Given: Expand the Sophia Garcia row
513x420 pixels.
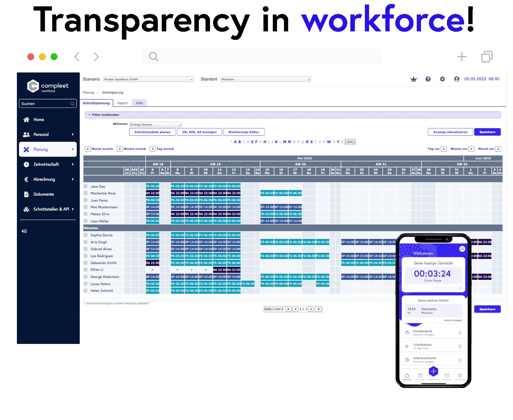Looking at the screenshot, I should point(85,235).
